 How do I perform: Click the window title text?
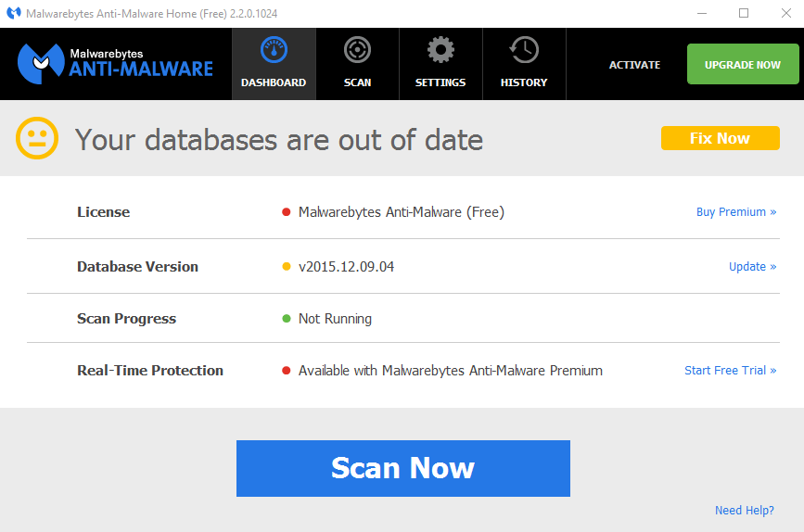coord(152,14)
